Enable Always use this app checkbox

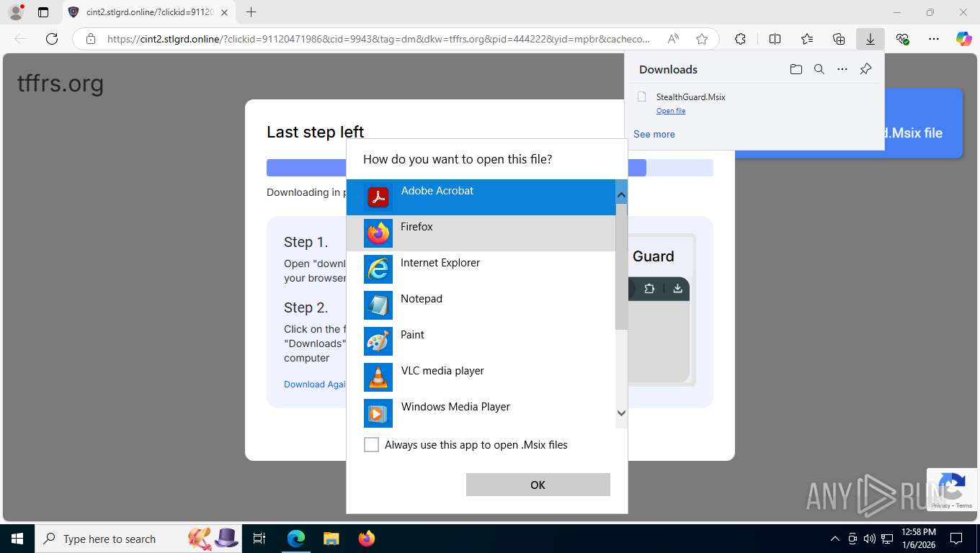(x=371, y=445)
